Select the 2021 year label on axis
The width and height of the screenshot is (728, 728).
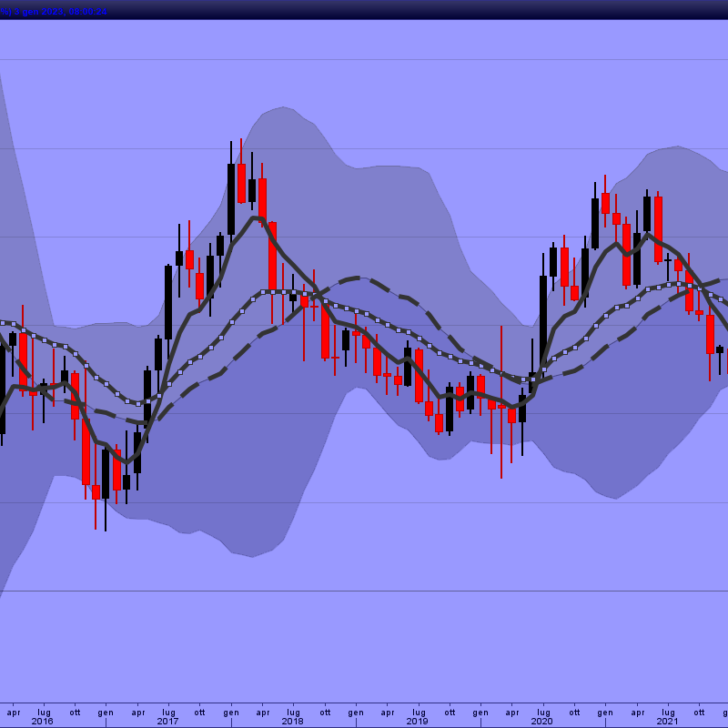pos(666,721)
